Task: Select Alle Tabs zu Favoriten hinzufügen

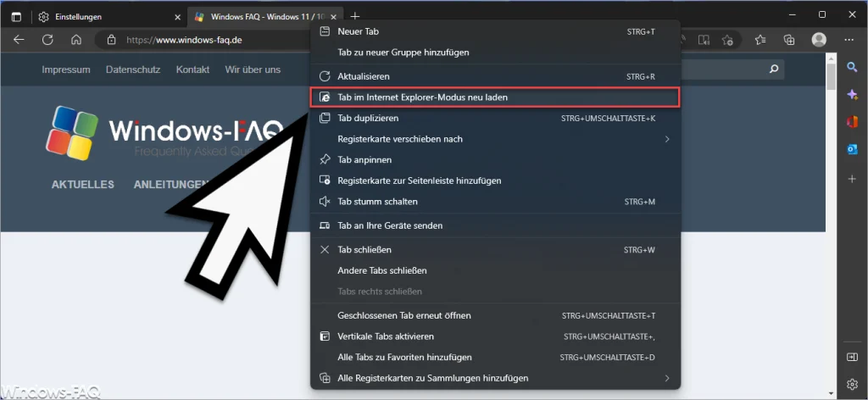Action: coord(495,358)
